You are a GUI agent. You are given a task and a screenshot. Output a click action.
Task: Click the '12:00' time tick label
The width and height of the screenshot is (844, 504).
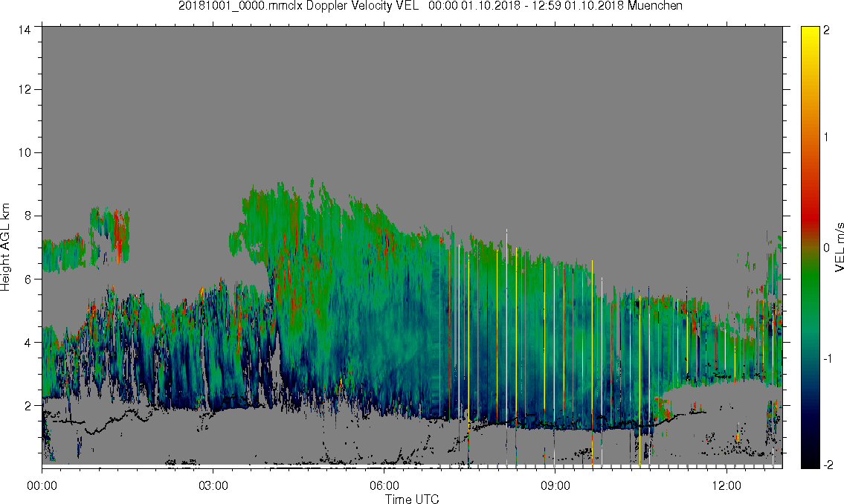727,486
